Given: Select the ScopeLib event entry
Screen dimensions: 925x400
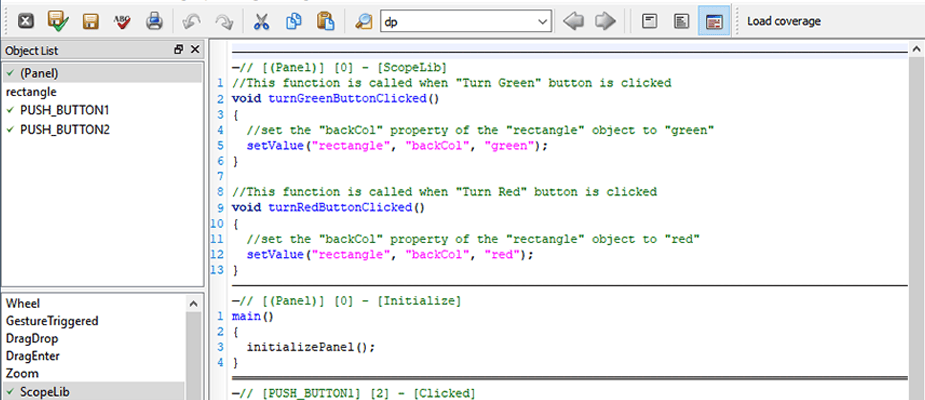Looking at the screenshot, I should (93, 391).
